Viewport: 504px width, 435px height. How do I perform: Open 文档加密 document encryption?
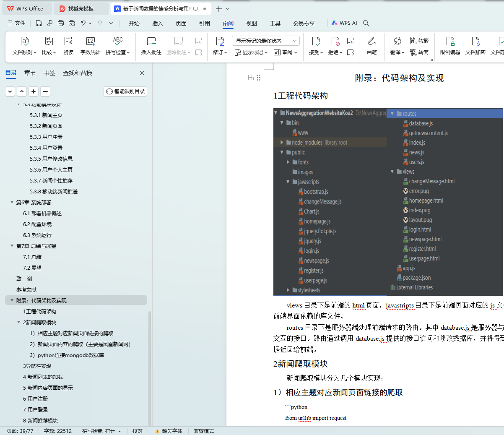pyautogui.click(x=475, y=46)
